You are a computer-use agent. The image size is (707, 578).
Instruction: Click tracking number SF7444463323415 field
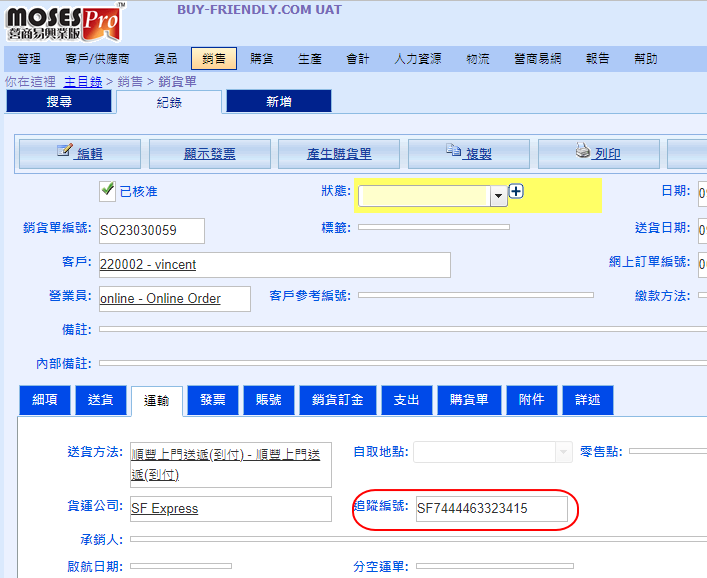pyautogui.click(x=491, y=509)
